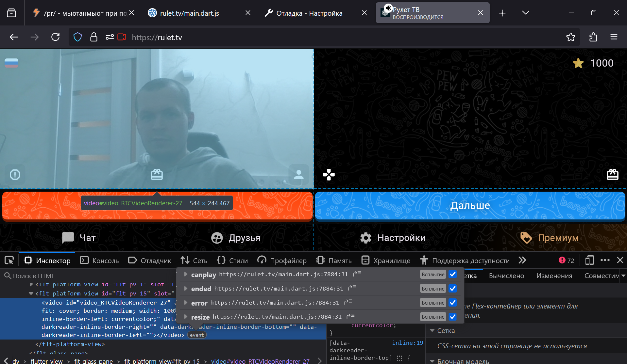Switch to Сеть devtools tab
The height and width of the screenshot is (364, 627).
point(194,261)
